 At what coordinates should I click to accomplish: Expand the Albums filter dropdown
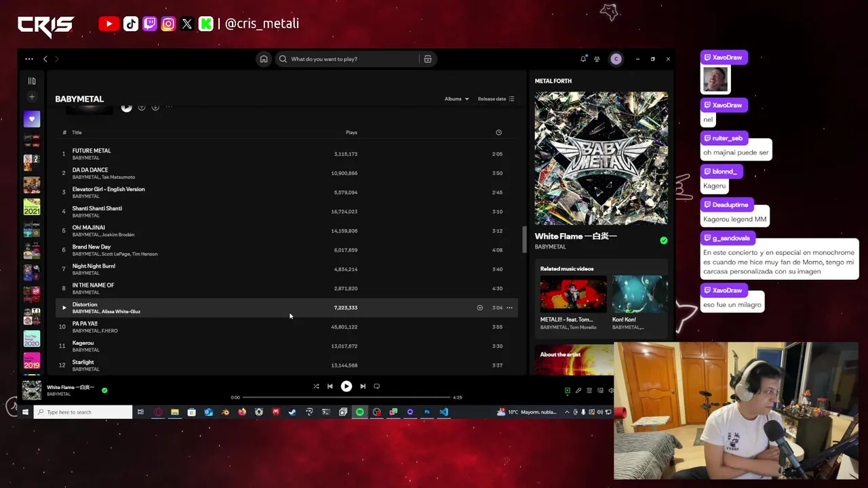(456, 99)
